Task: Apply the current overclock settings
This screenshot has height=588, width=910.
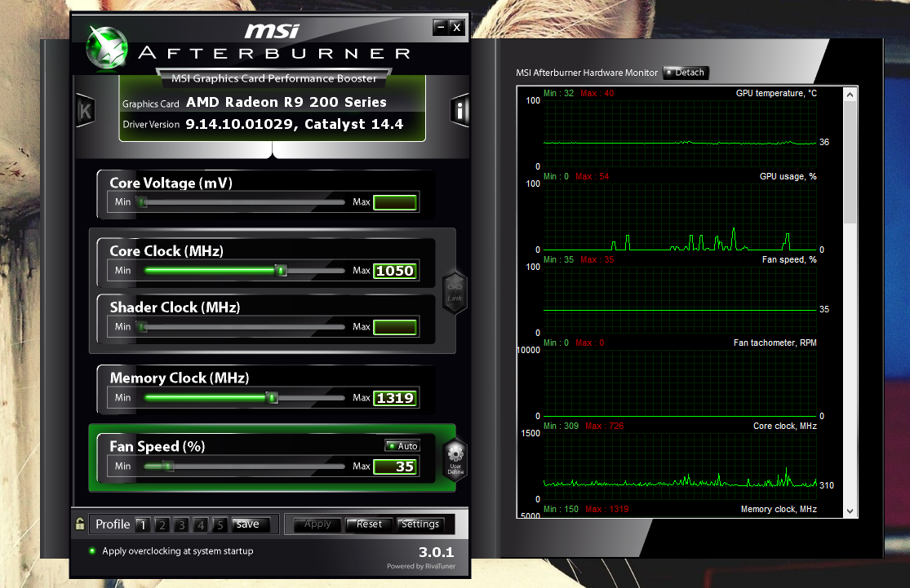Action: pos(317,524)
